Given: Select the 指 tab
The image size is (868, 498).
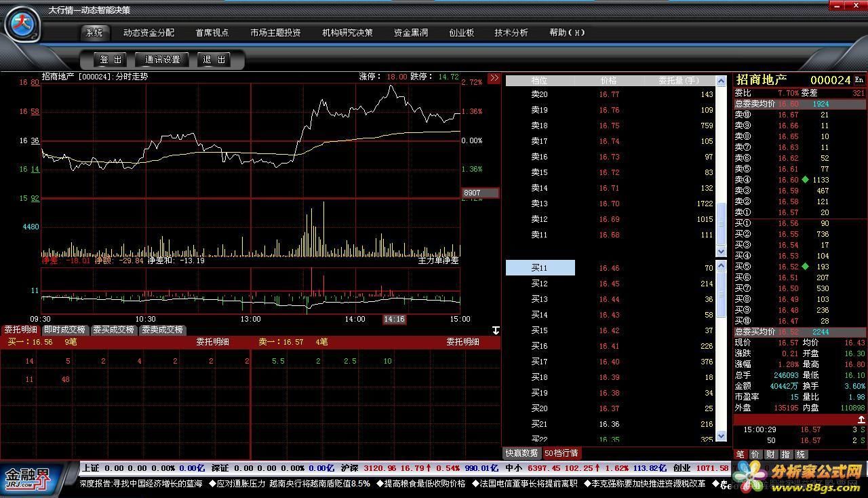Looking at the screenshot, I should click(x=785, y=455).
